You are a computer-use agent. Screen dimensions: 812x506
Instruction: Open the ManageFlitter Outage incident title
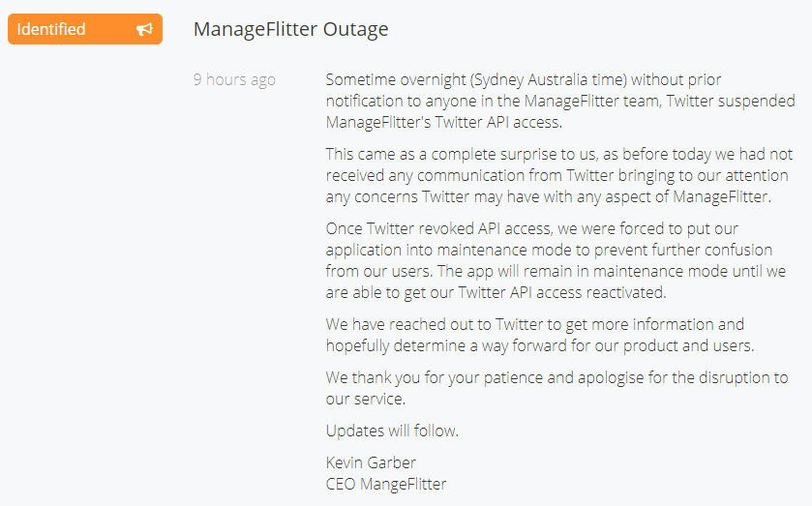(290, 29)
